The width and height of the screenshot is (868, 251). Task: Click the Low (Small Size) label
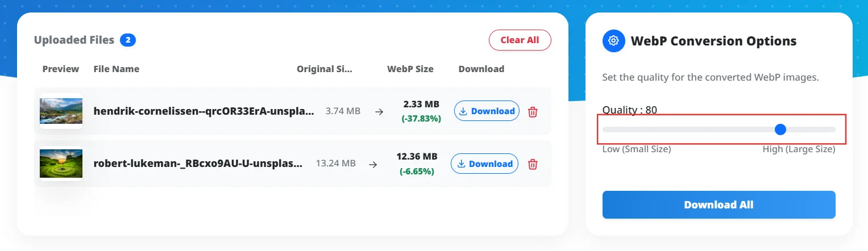[637, 149]
